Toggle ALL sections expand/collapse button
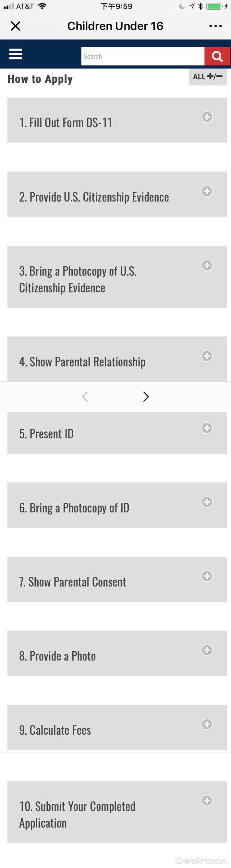This screenshot has width=231, height=868. point(207,77)
